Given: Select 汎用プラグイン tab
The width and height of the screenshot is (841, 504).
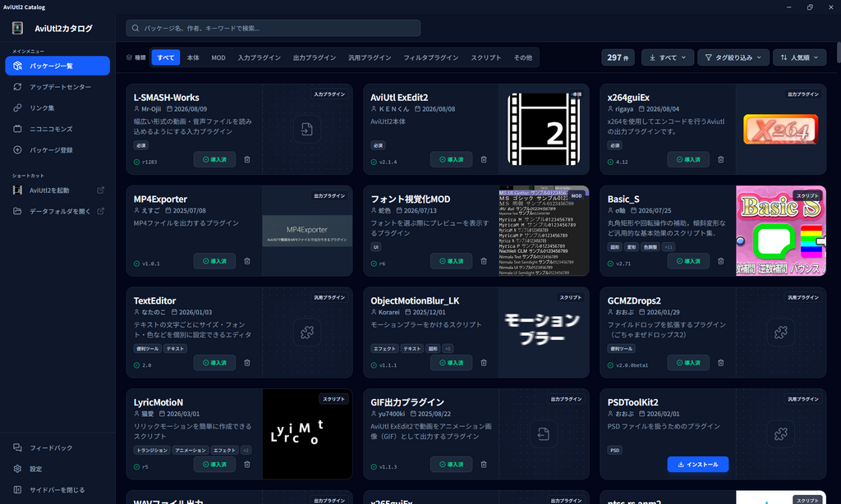Looking at the screenshot, I should coord(370,57).
